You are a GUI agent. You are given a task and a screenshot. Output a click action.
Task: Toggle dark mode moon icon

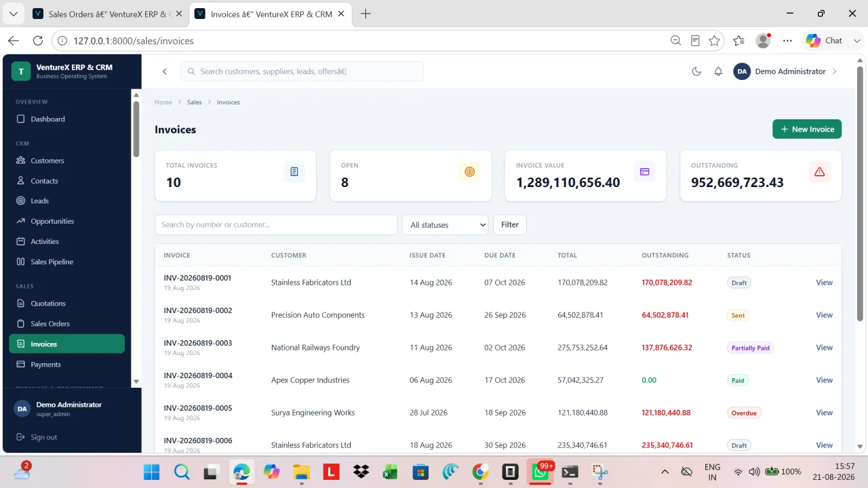pos(696,71)
